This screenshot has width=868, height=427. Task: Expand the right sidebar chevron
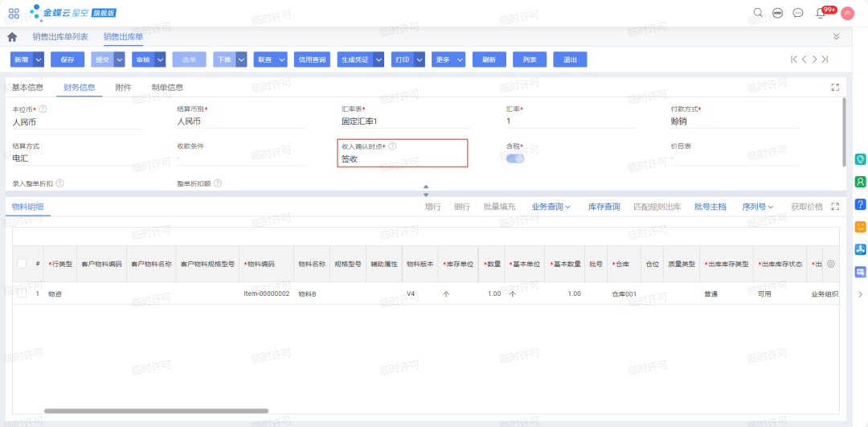[860, 294]
